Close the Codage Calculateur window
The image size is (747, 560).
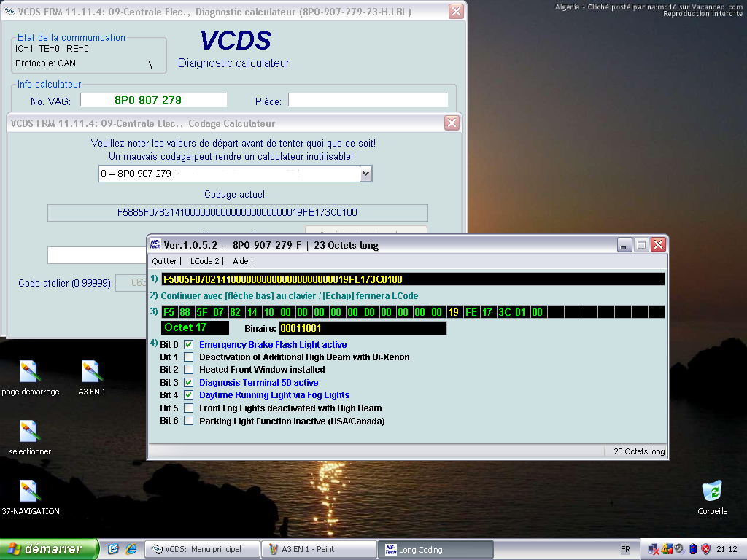pyautogui.click(x=452, y=122)
